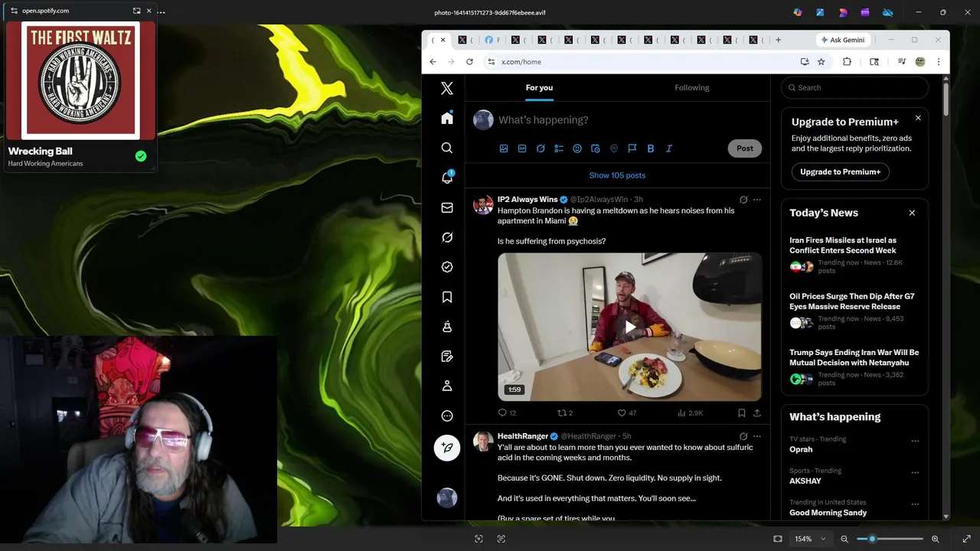
Task: Switch to the Facebook browser tab
Action: point(494,40)
